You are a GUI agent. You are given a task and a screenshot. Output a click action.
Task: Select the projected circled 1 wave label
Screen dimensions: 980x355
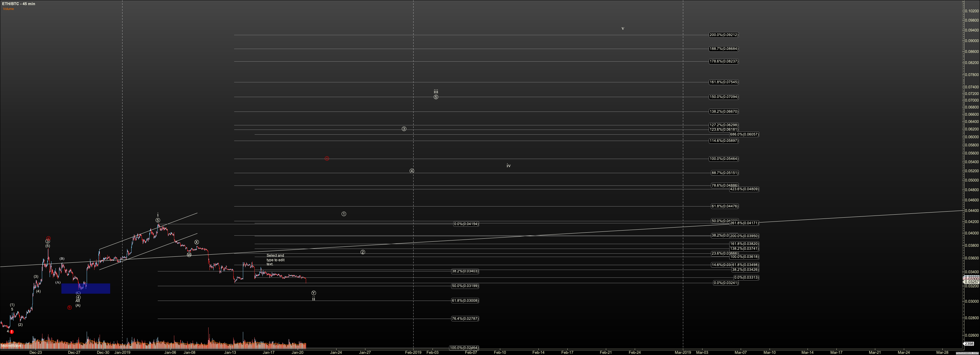pyautogui.click(x=343, y=214)
